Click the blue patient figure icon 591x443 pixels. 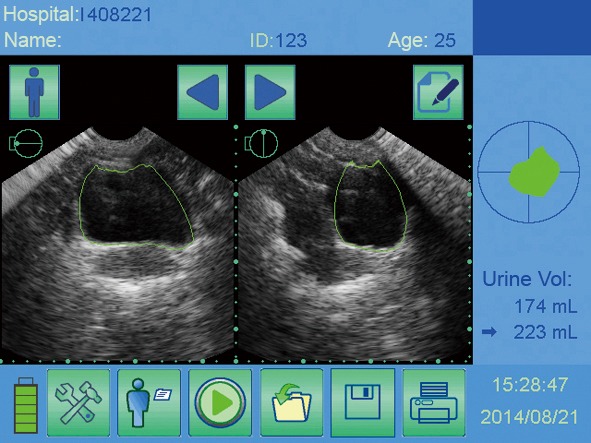tap(34, 92)
